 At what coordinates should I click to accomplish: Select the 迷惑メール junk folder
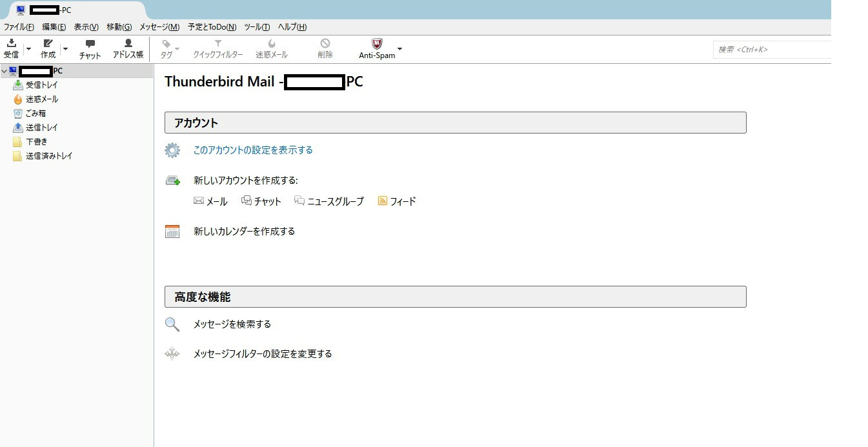41,99
